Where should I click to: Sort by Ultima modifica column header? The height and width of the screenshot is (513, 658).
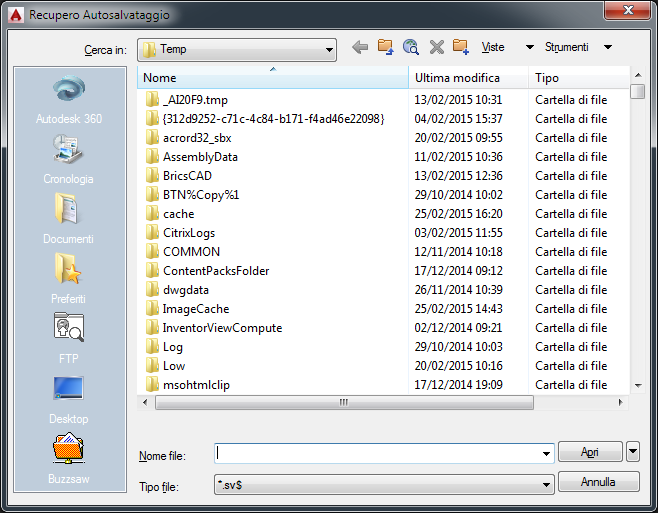tap(468, 78)
